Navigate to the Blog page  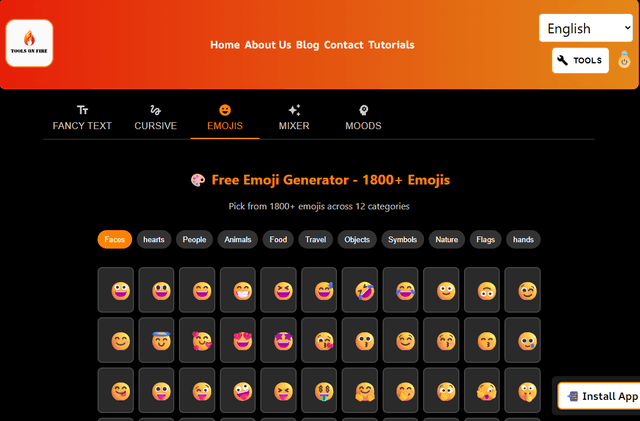(x=307, y=45)
